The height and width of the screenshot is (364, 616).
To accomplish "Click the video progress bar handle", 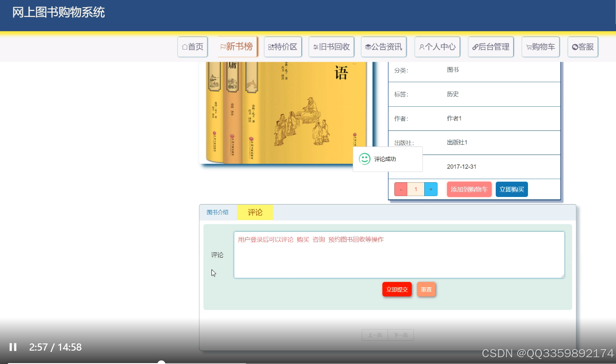I will point(161,362).
